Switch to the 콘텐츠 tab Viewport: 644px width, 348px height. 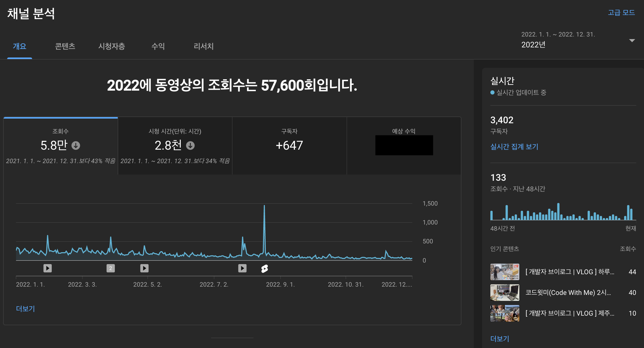[x=65, y=46]
